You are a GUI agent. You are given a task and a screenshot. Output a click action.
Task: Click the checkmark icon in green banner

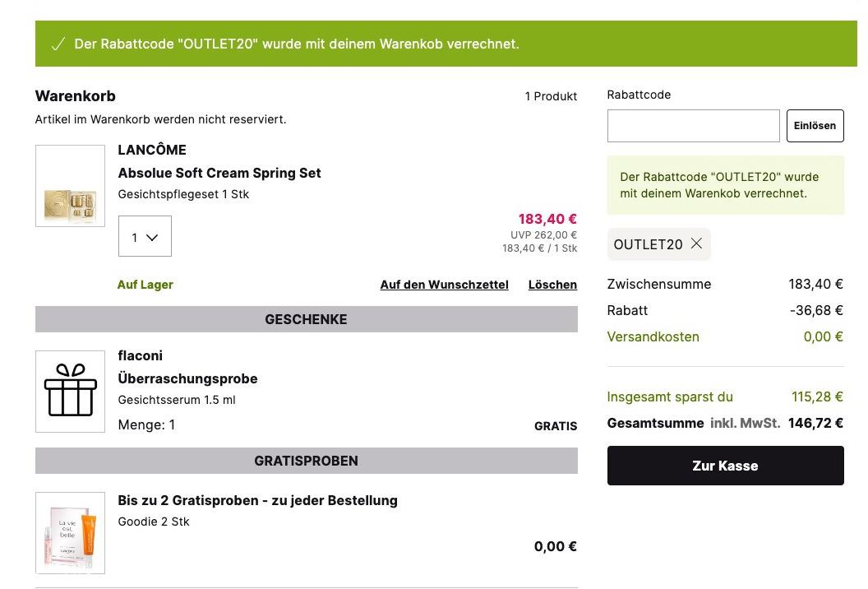click(x=58, y=44)
